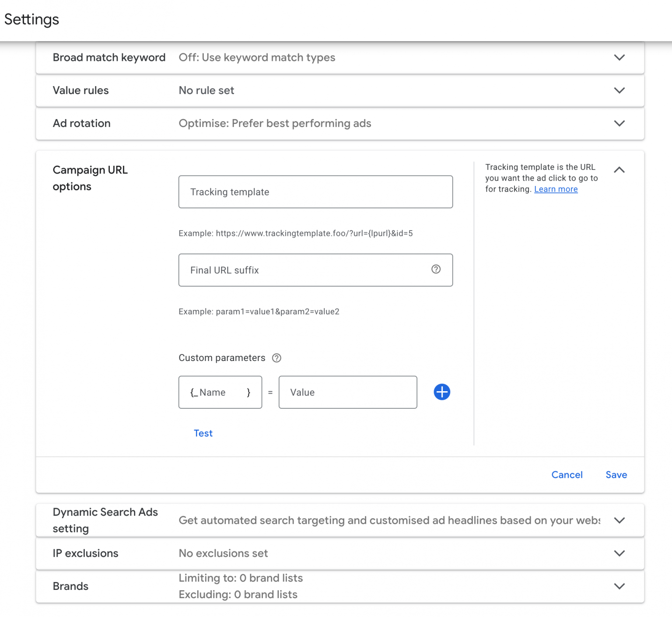
Task: Click the Settings page heading
Action: pyautogui.click(x=31, y=19)
